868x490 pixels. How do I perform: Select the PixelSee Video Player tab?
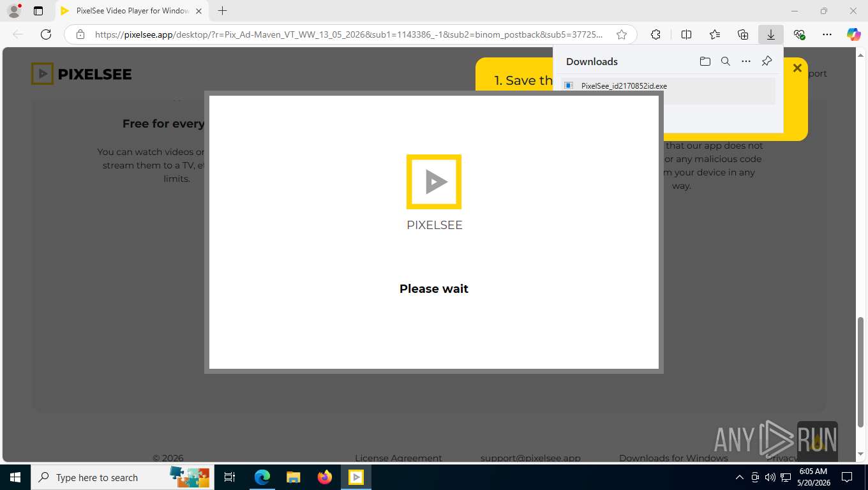tap(131, 11)
